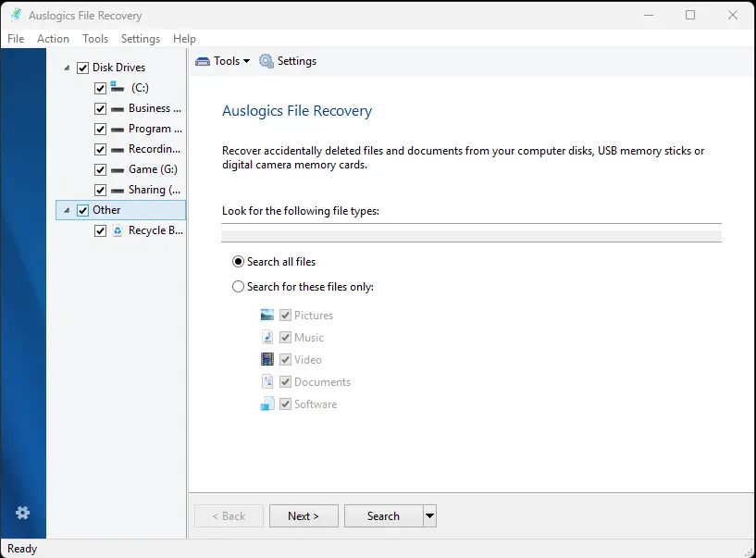Screen dimensions: 756x558
Task: Toggle the Pictures file type checkbox
Action: coord(285,315)
